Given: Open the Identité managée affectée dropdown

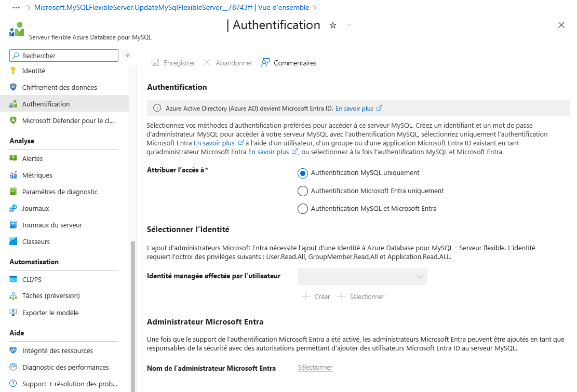Looking at the screenshot, I should pos(363,277).
